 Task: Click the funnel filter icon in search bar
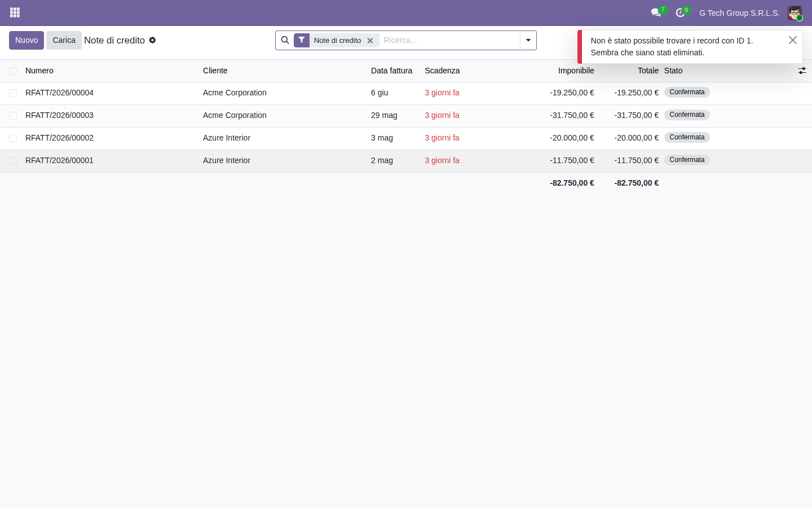coord(302,40)
